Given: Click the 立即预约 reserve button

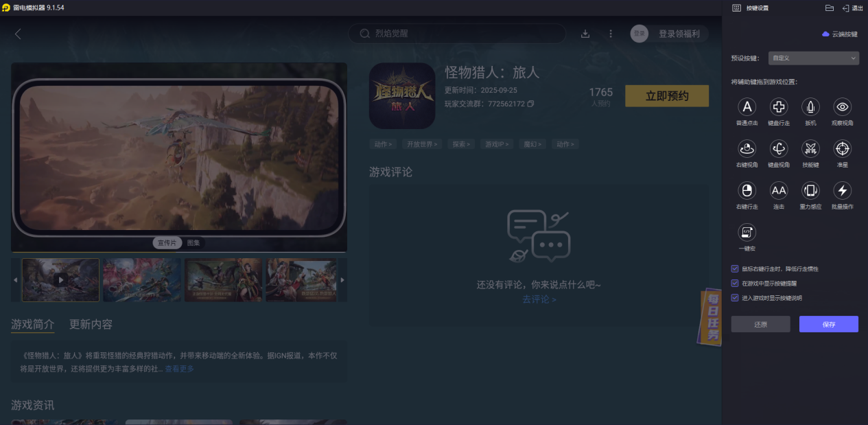Looking at the screenshot, I should point(667,96).
